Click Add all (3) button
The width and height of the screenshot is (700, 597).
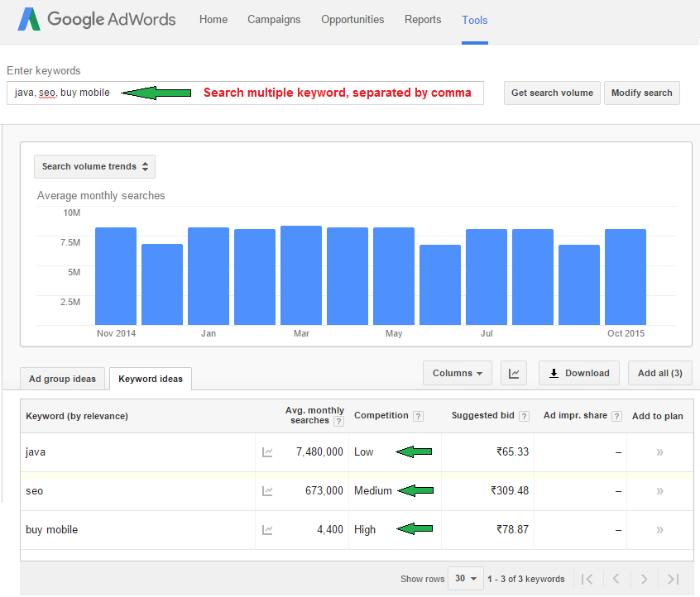(659, 373)
